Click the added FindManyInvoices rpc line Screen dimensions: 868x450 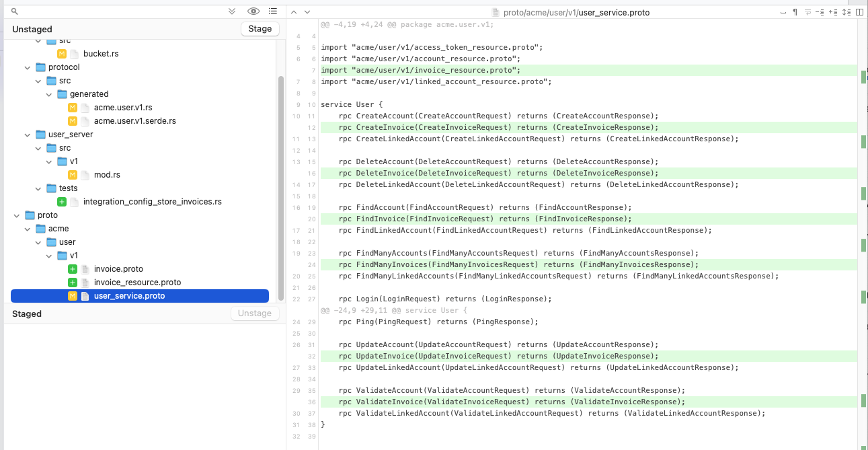point(588,264)
